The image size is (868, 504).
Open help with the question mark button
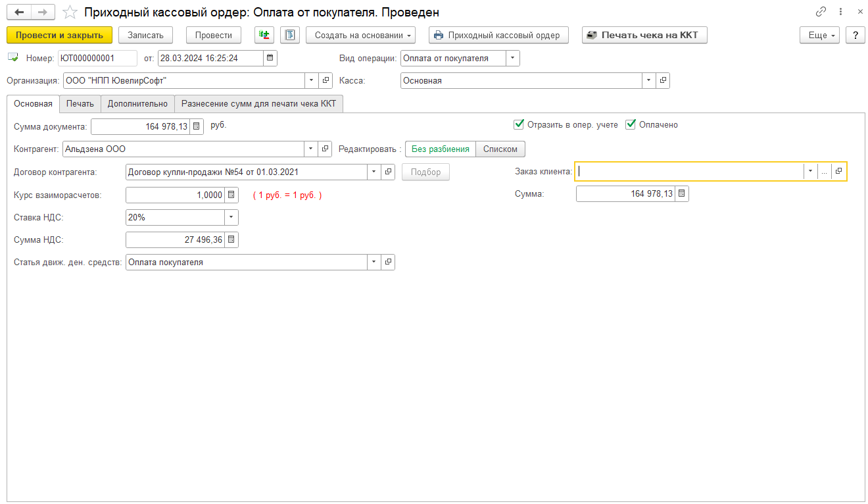pyautogui.click(x=855, y=35)
